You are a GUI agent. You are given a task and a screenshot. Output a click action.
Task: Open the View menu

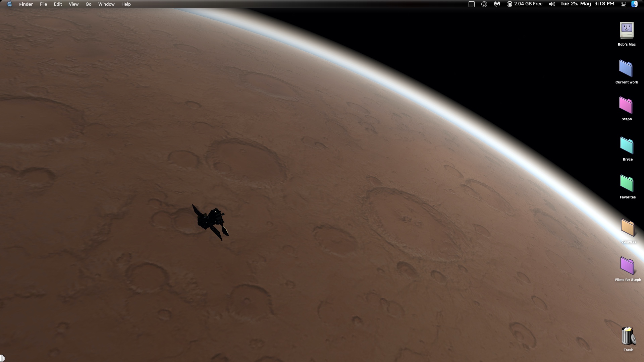(73, 4)
